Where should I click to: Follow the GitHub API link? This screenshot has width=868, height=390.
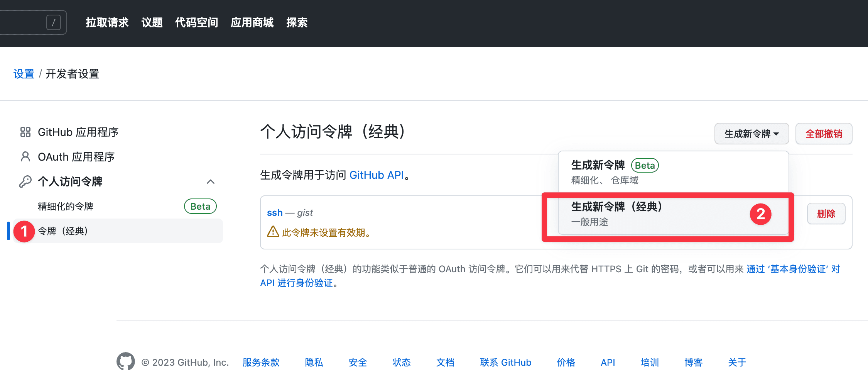(x=376, y=175)
